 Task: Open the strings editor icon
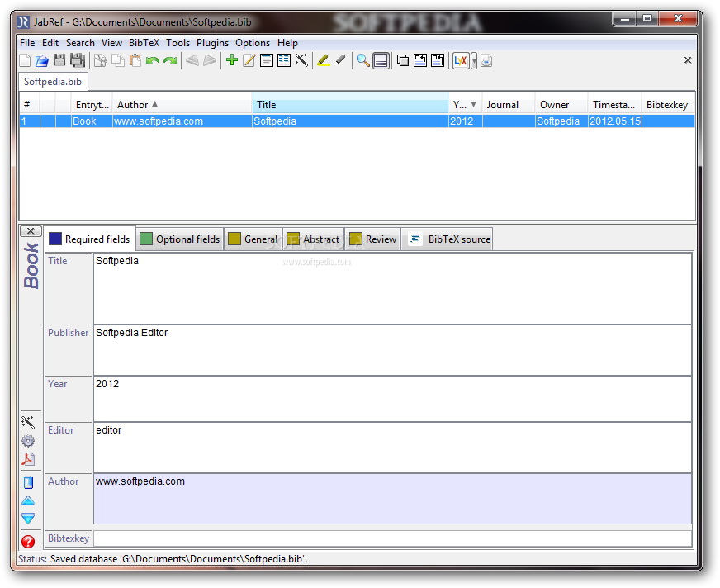[x=284, y=60]
